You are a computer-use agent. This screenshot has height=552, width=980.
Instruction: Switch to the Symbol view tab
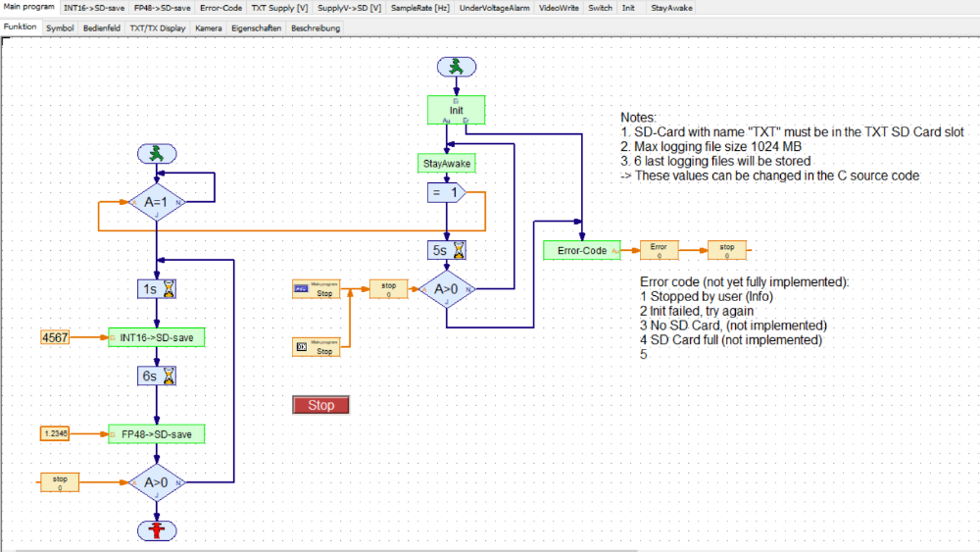pos(60,28)
